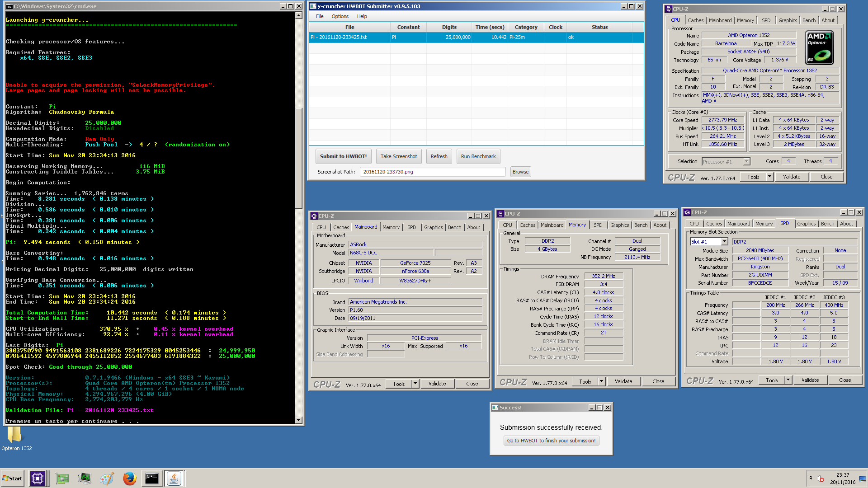Open the system monitor taskbar icon
The height and width of the screenshot is (488, 868).
coord(84,479)
